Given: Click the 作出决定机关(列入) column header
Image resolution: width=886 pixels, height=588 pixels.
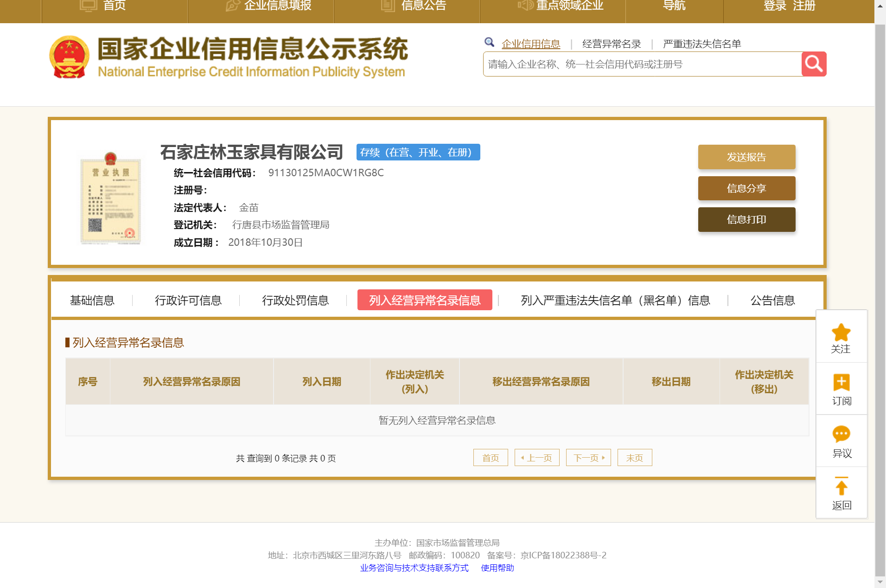Looking at the screenshot, I should point(414,382).
